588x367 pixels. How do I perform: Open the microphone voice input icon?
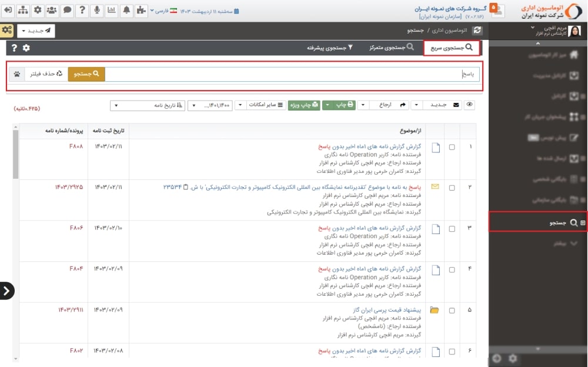pos(96,11)
